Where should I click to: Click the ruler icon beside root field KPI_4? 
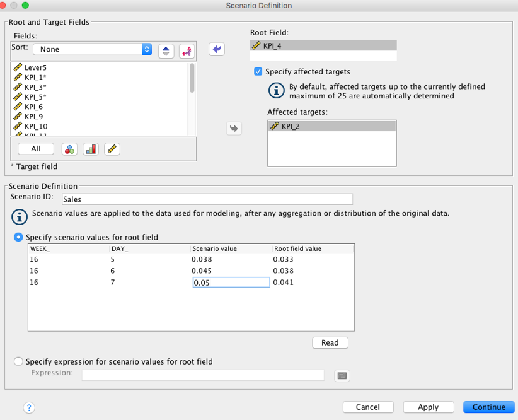pyautogui.click(x=256, y=45)
